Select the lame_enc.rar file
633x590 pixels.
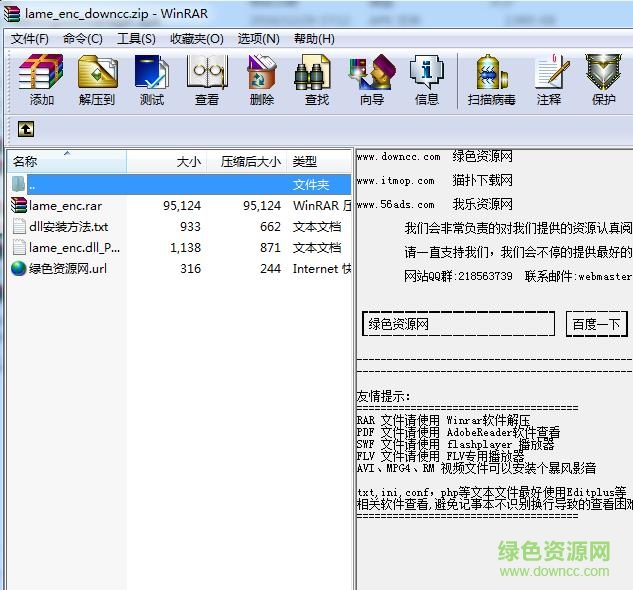click(66, 205)
